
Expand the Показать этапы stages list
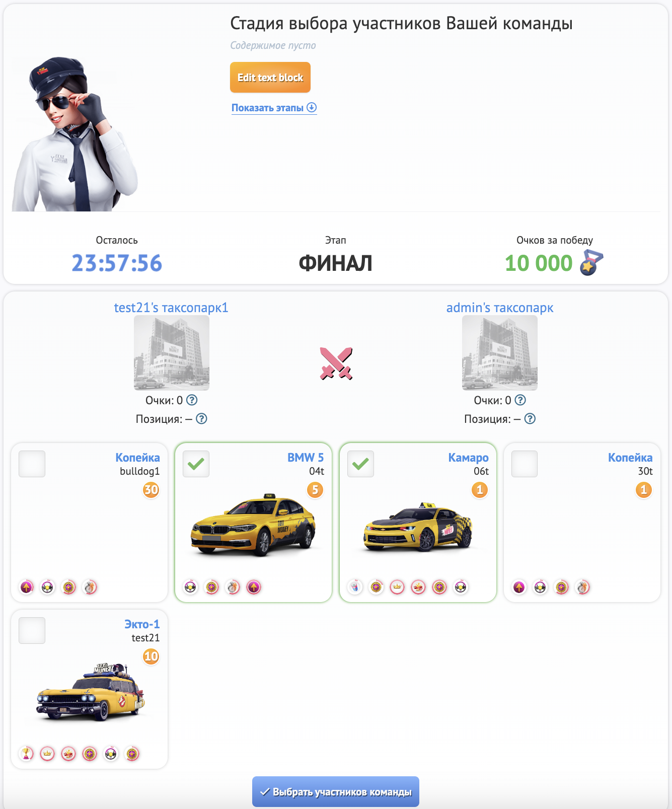pyautogui.click(x=274, y=108)
